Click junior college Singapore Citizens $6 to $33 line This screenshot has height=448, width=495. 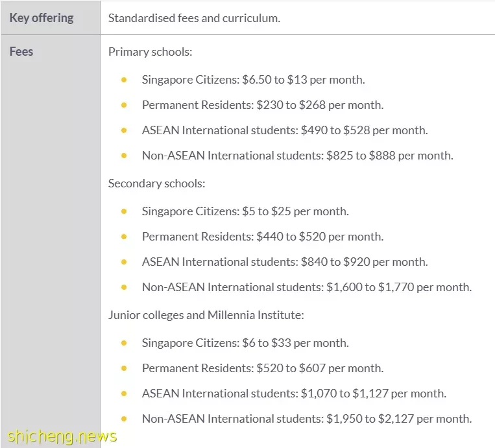point(245,343)
